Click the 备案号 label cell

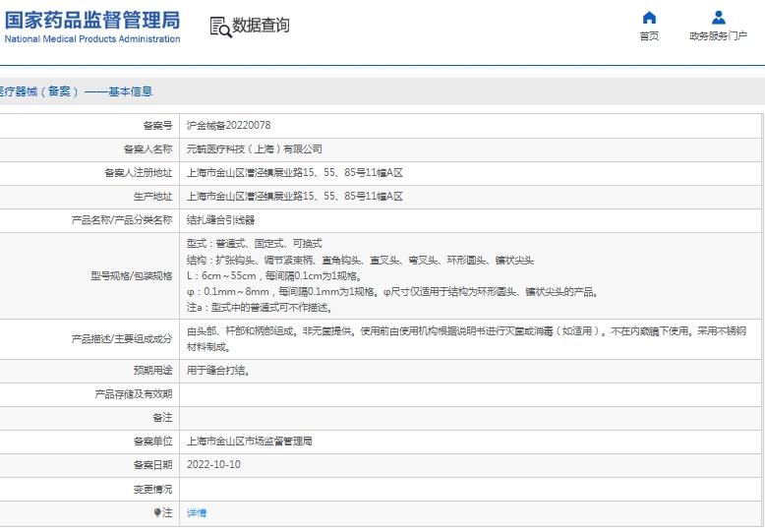157,126
